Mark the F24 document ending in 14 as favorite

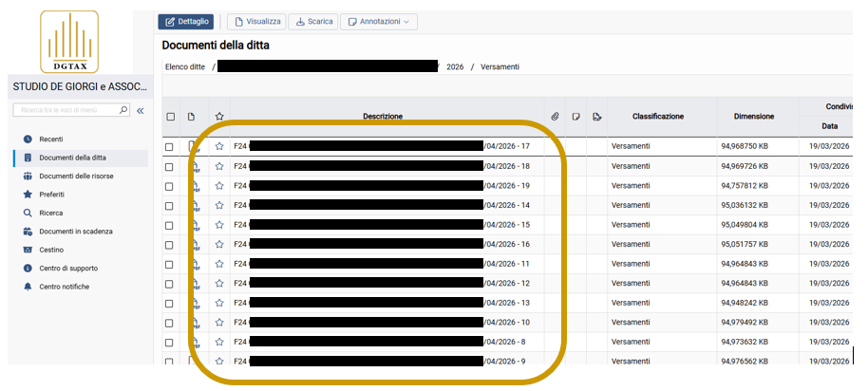tap(219, 205)
